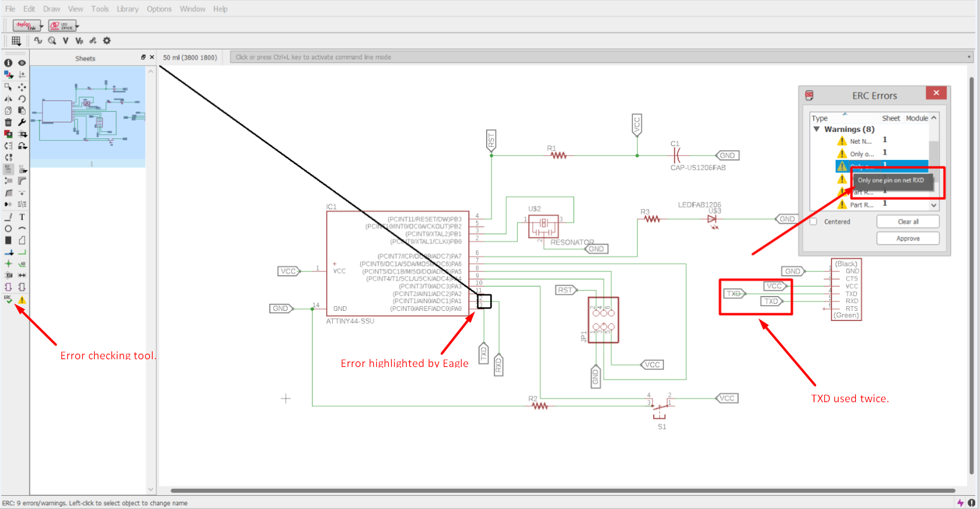The height and width of the screenshot is (509, 980).
Task: Select the Info tool
Action: 8,63
